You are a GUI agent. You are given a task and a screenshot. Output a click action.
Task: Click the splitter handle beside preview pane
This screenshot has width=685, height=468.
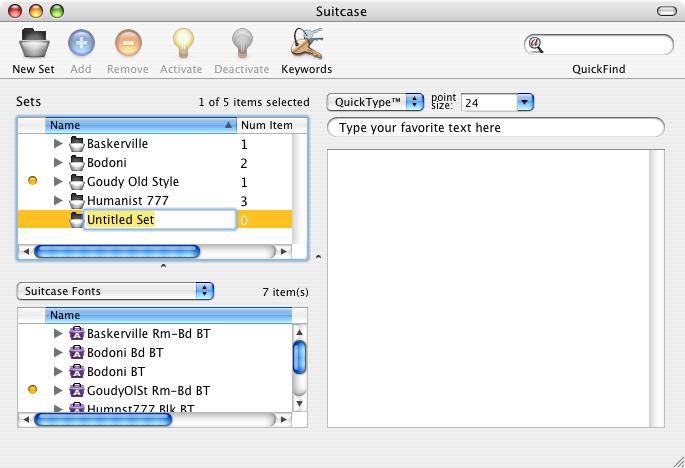pos(318,257)
